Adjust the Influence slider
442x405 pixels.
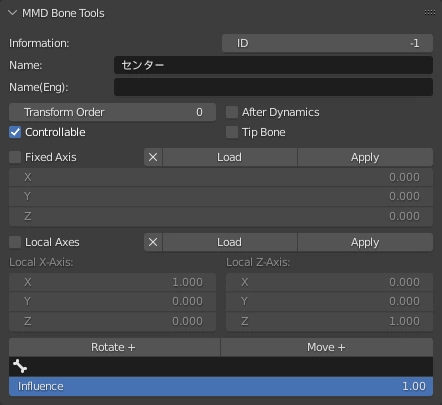221,386
